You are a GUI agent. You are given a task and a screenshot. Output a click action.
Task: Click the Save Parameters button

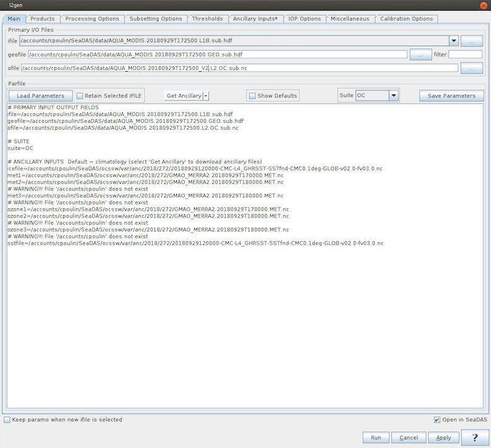point(451,96)
